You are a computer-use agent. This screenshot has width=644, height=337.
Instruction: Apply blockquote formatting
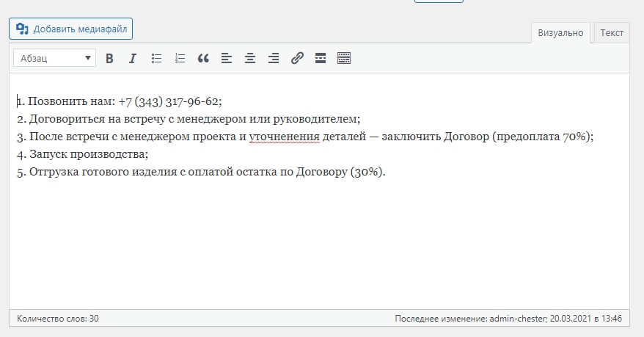203,58
